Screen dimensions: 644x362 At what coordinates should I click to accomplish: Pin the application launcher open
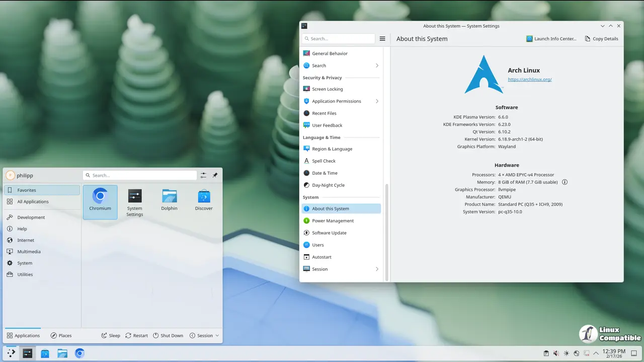pyautogui.click(x=215, y=175)
